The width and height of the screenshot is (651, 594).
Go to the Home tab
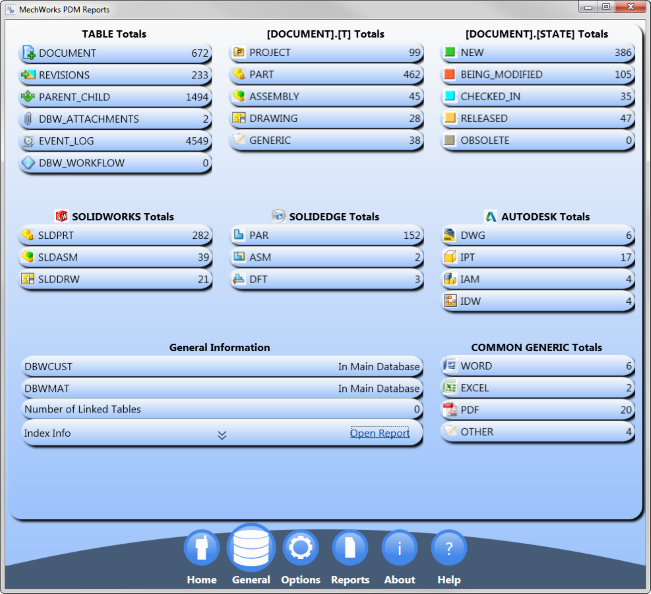(202, 548)
